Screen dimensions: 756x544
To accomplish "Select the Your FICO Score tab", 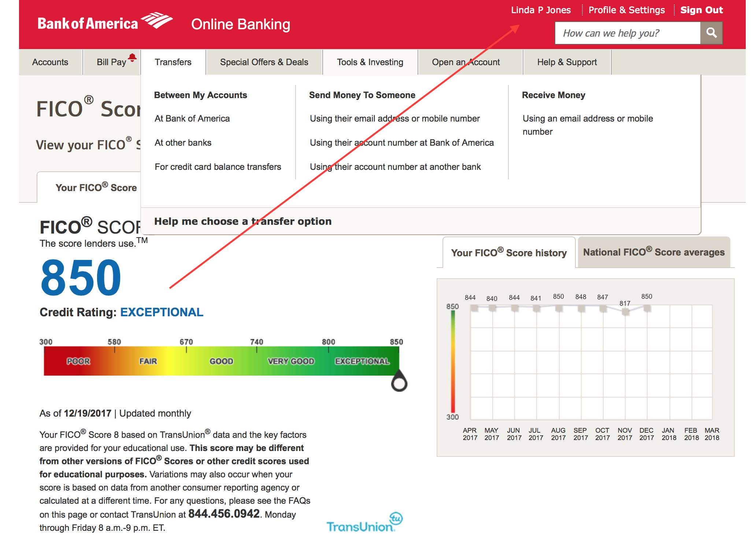I will point(96,187).
